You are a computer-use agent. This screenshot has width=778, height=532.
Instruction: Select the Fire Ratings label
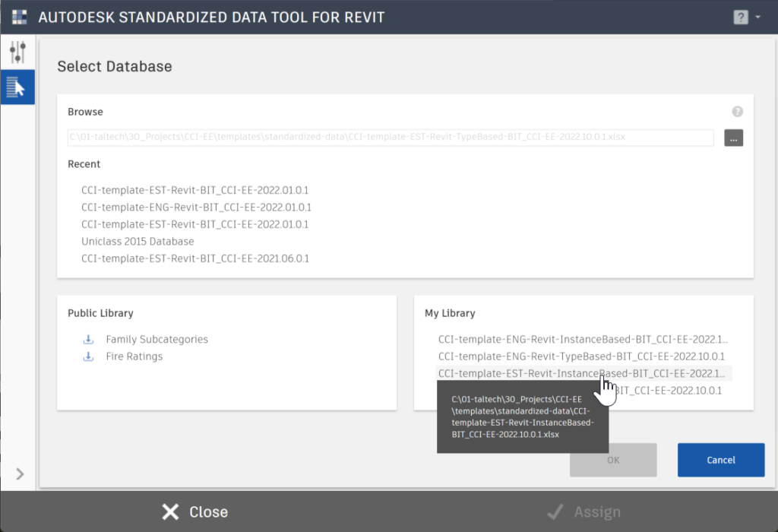click(x=134, y=356)
